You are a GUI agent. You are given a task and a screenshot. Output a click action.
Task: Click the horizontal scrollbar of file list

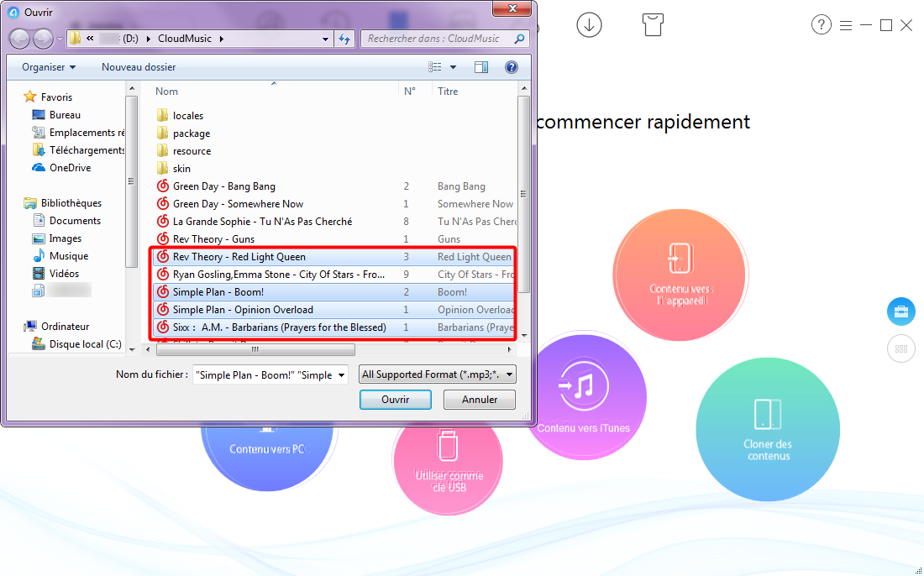255,350
